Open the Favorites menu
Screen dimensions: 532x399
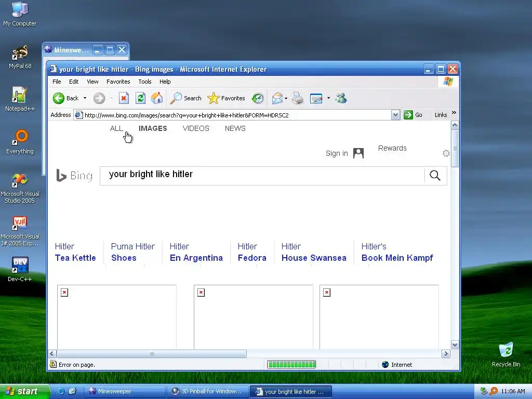point(118,82)
